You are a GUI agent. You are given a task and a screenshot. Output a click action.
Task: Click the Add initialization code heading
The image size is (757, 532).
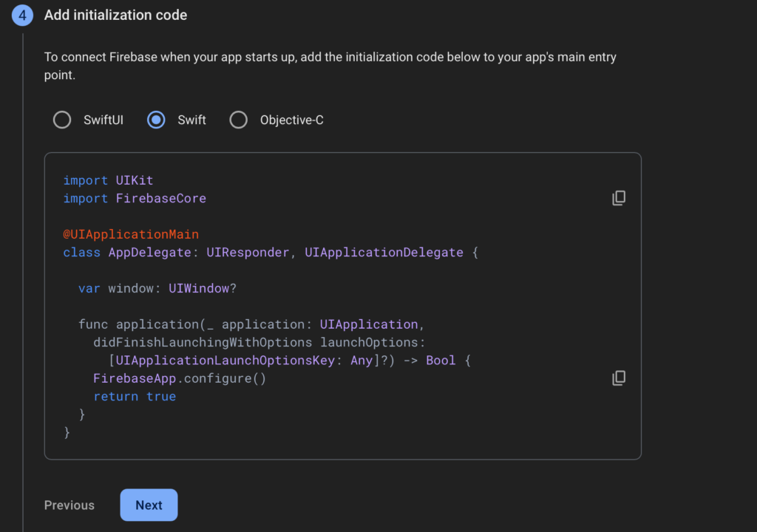pyautogui.click(x=115, y=15)
